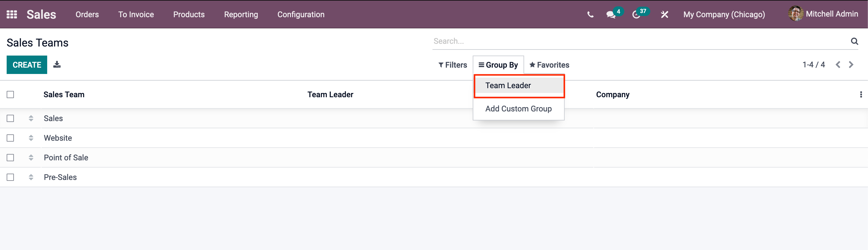Check the Point of Sale row checkbox
The height and width of the screenshot is (250, 868).
[11, 158]
